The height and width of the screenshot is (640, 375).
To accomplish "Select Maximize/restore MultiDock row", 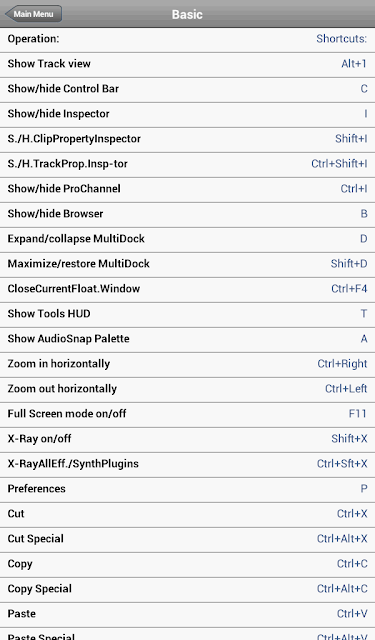I will [187, 264].
